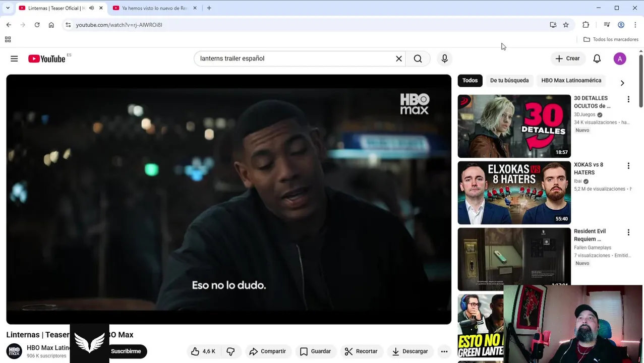Switch to the Linternas Teaser Oficial tab
The width and height of the screenshot is (644, 363).
[56, 8]
